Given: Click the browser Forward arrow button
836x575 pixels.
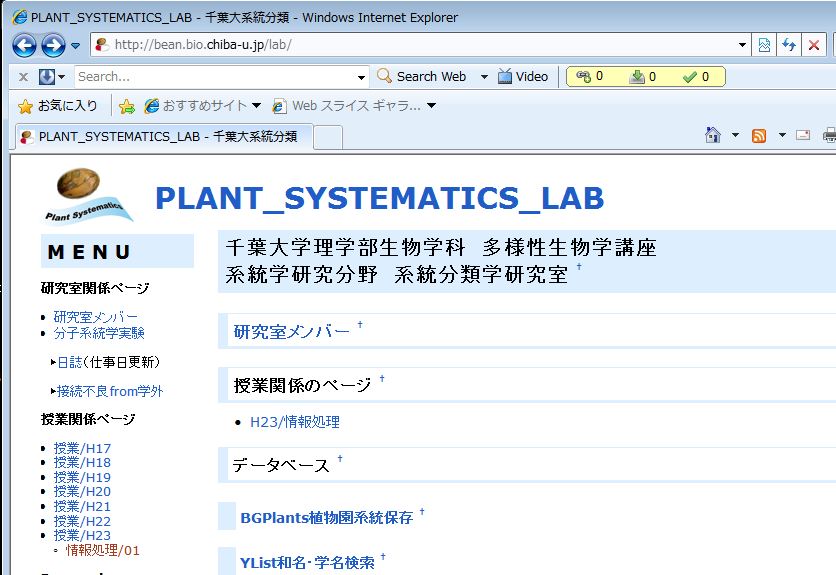Looking at the screenshot, I should pyautogui.click(x=53, y=45).
